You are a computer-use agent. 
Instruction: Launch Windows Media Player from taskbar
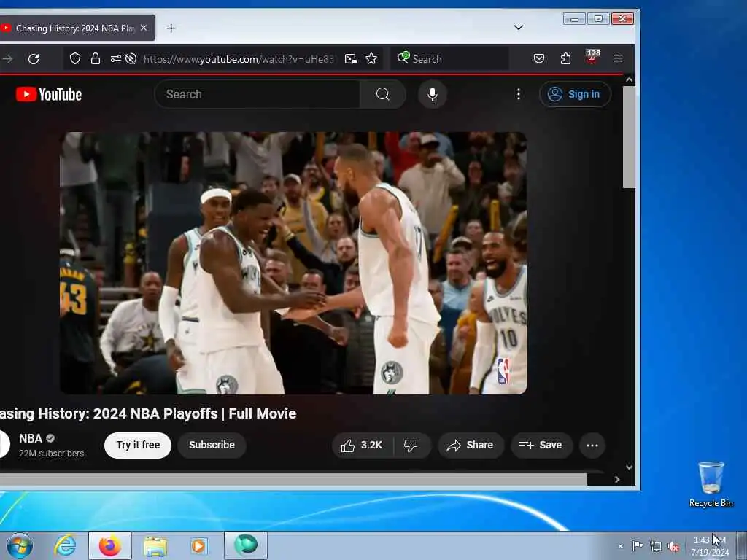198,545
